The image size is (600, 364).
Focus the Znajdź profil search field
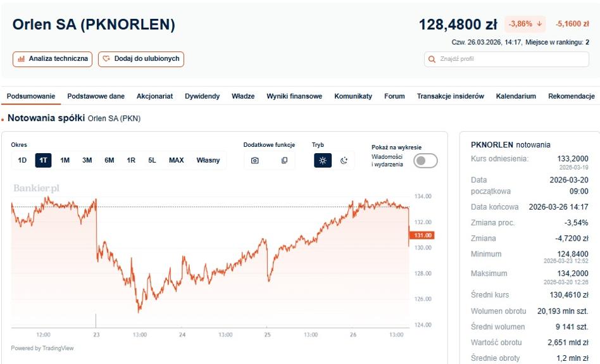point(506,60)
